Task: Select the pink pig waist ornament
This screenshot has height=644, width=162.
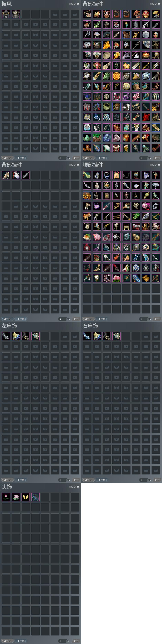Action: (97, 237)
